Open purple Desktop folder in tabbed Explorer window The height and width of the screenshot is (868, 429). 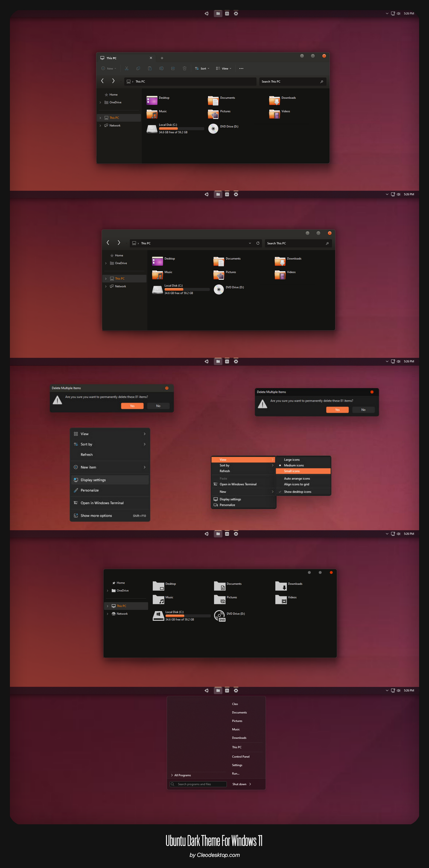[x=152, y=100]
